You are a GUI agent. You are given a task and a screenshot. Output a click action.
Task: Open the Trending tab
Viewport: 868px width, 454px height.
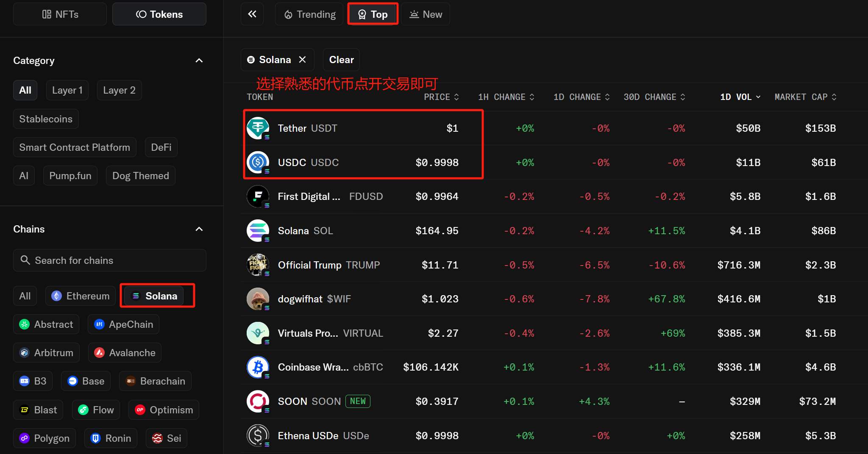pyautogui.click(x=309, y=14)
